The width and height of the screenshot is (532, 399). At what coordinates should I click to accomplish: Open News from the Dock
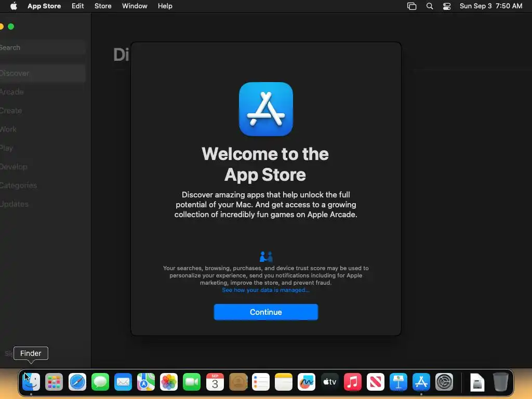click(x=376, y=382)
